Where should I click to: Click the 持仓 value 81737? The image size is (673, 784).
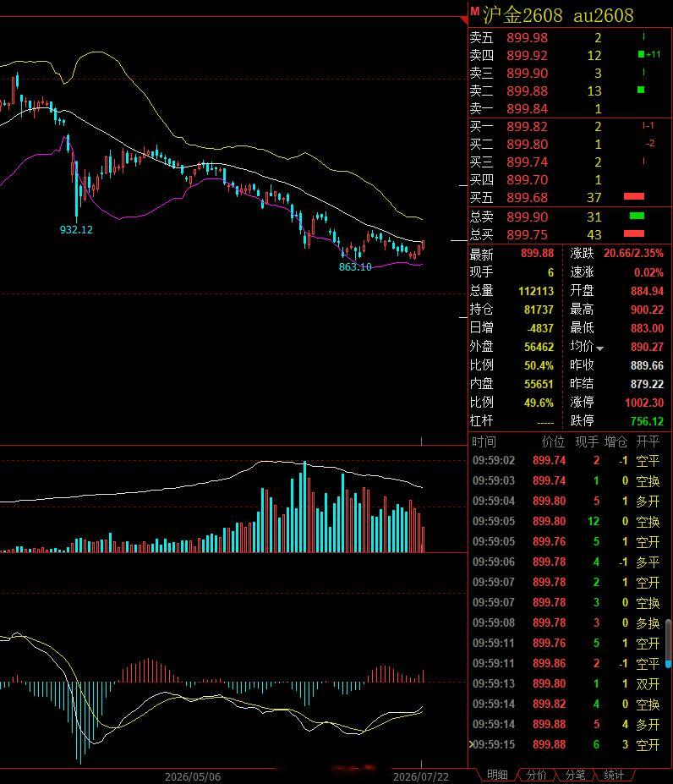pos(539,310)
